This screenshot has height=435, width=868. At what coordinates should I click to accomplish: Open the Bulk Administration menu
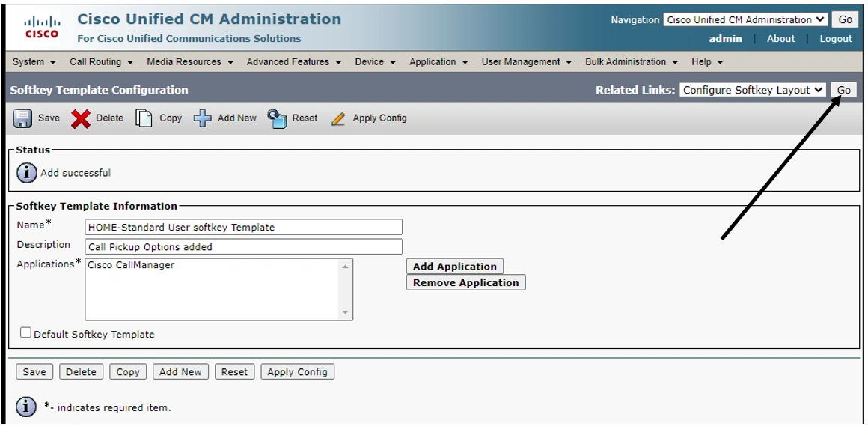point(632,62)
